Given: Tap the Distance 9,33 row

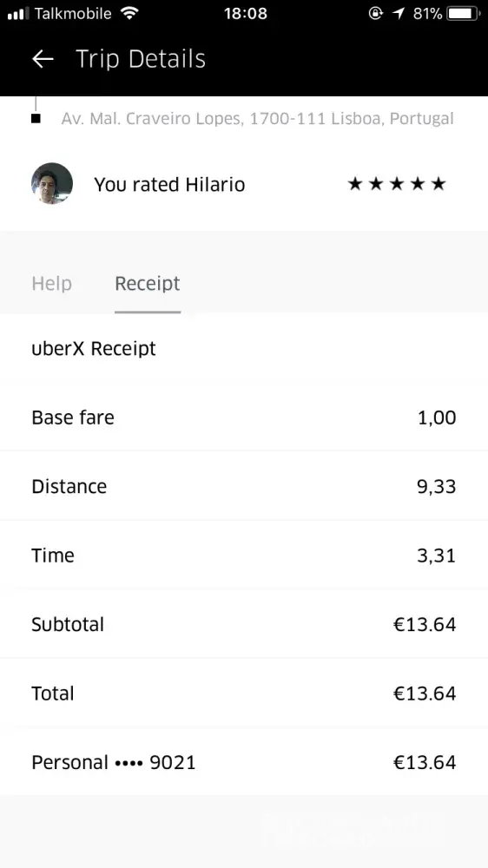Looking at the screenshot, I should pyautogui.click(x=244, y=486).
